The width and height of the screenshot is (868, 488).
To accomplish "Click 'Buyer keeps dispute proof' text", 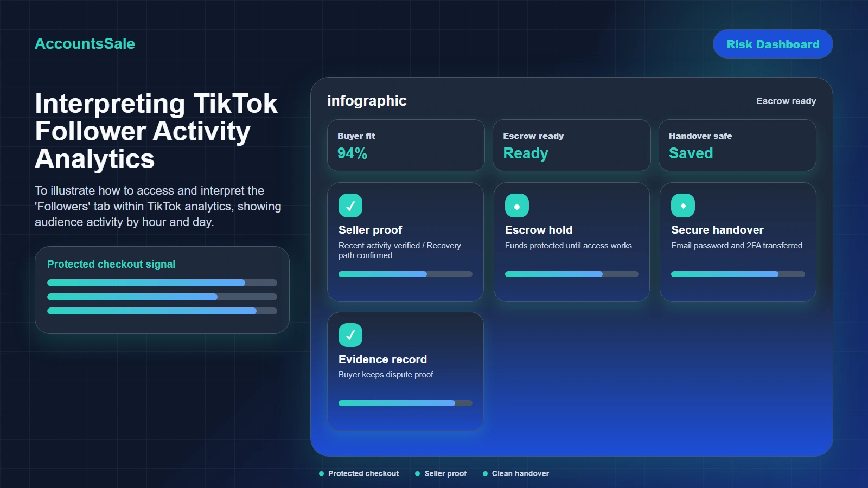I will pos(386,375).
